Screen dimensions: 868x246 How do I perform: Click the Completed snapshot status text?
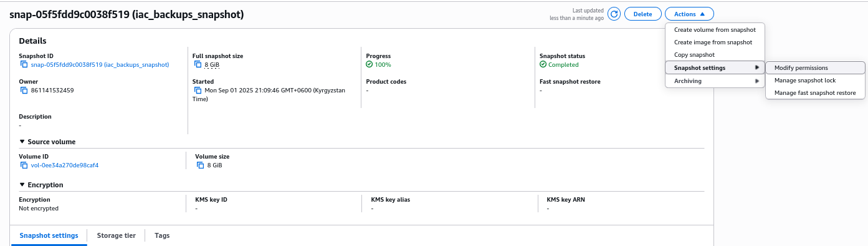pos(563,64)
